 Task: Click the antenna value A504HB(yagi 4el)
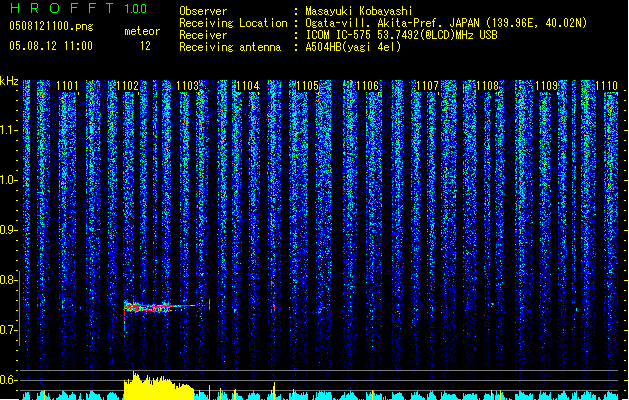(353, 47)
